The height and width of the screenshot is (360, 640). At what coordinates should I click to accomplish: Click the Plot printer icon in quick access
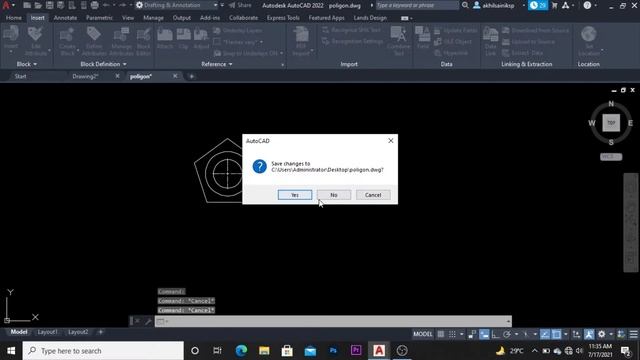tap(94, 5)
